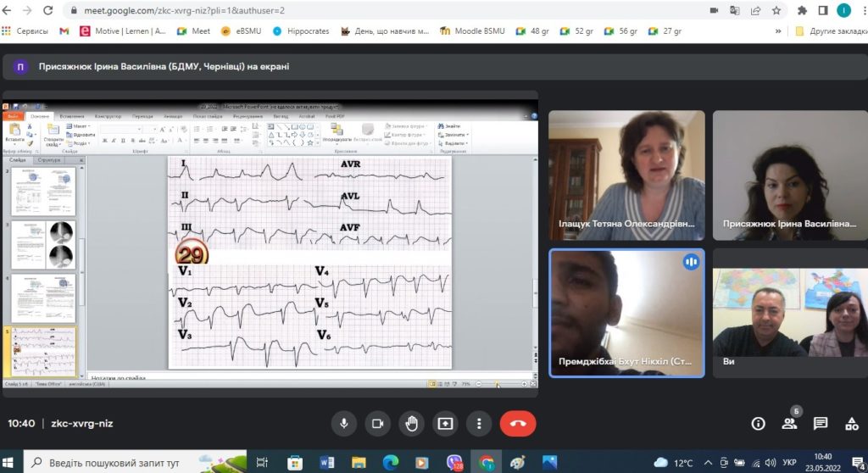
Task: Turn off the camera
Action: (x=378, y=423)
